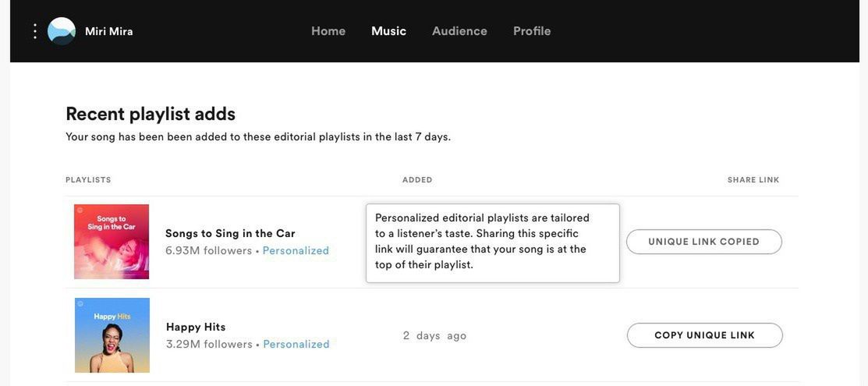
Task: Click the Songs to Sing in the Car title
Action: (230, 233)
